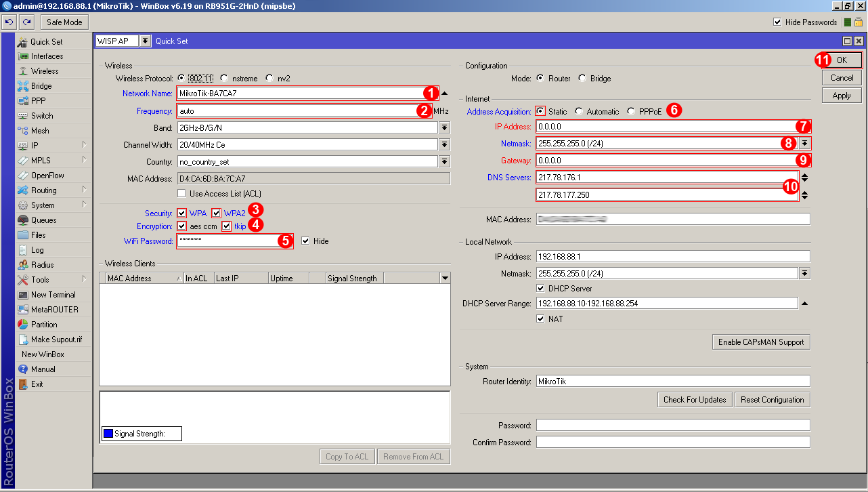Click the Files folder icon

(x=23, y=235)
